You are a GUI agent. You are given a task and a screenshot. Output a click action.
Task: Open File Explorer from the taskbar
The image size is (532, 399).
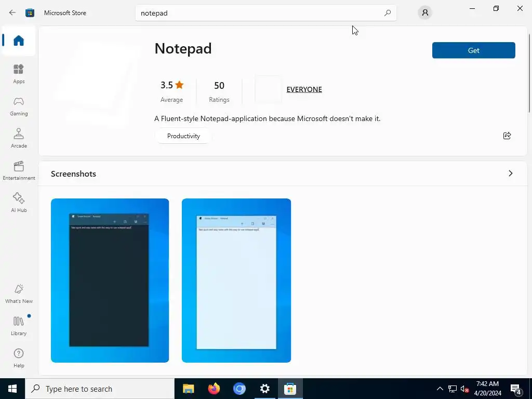click(x=188, y=389)
